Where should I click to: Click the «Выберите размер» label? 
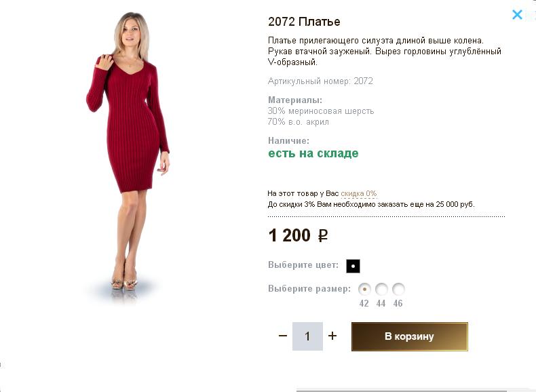tap(309, 289)
